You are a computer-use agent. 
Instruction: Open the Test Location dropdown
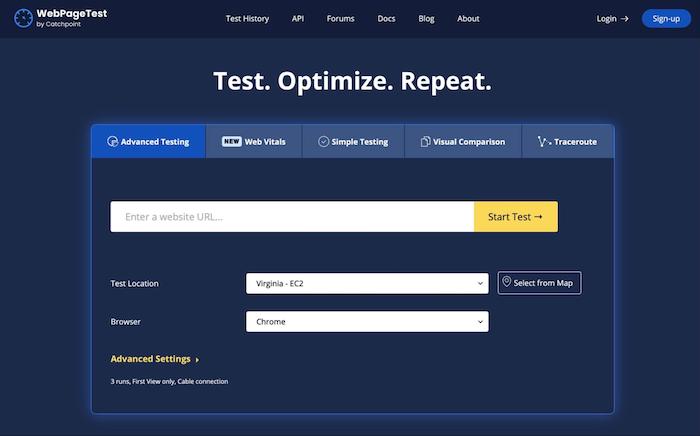click(x=367, y=283)
